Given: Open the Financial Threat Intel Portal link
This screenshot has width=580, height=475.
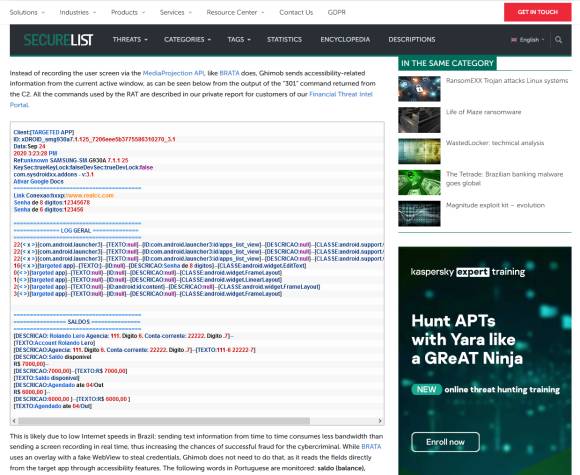Looking at the screenshot, I should click(x=341, y=94).
